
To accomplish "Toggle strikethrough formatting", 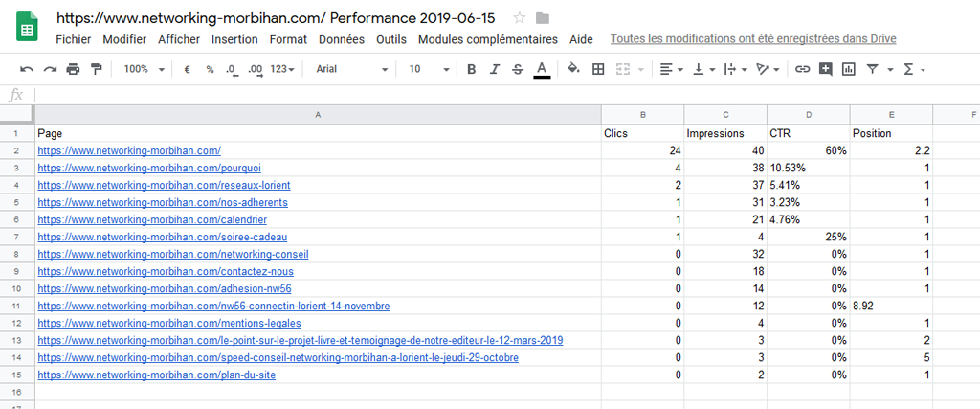I will [x=518, y=69].
